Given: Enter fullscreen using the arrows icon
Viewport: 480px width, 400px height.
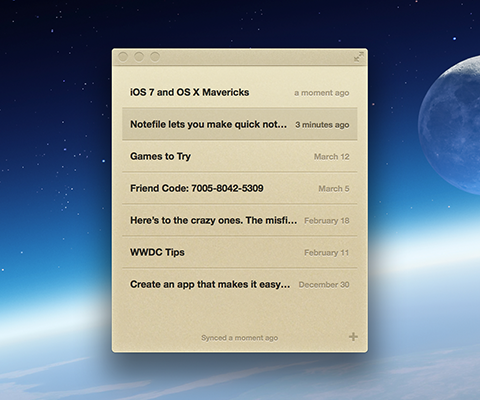Looking at the screenshot, I should pos(358,57).
